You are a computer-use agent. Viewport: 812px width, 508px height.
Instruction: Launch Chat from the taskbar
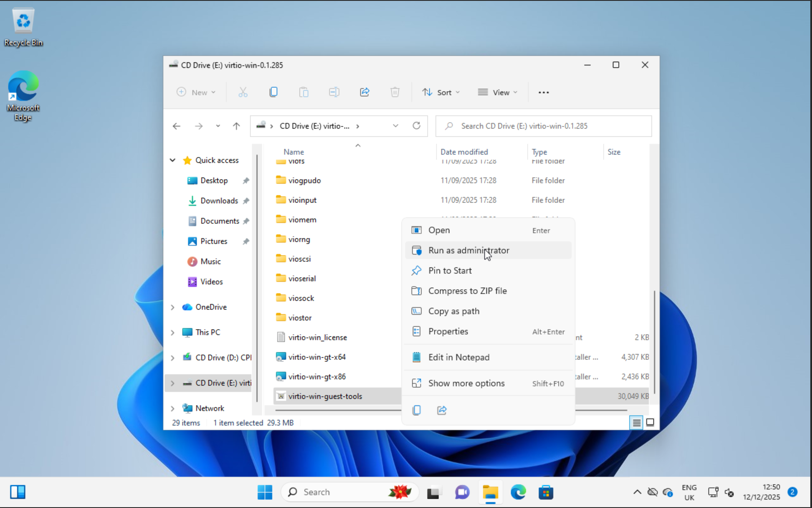462,492
